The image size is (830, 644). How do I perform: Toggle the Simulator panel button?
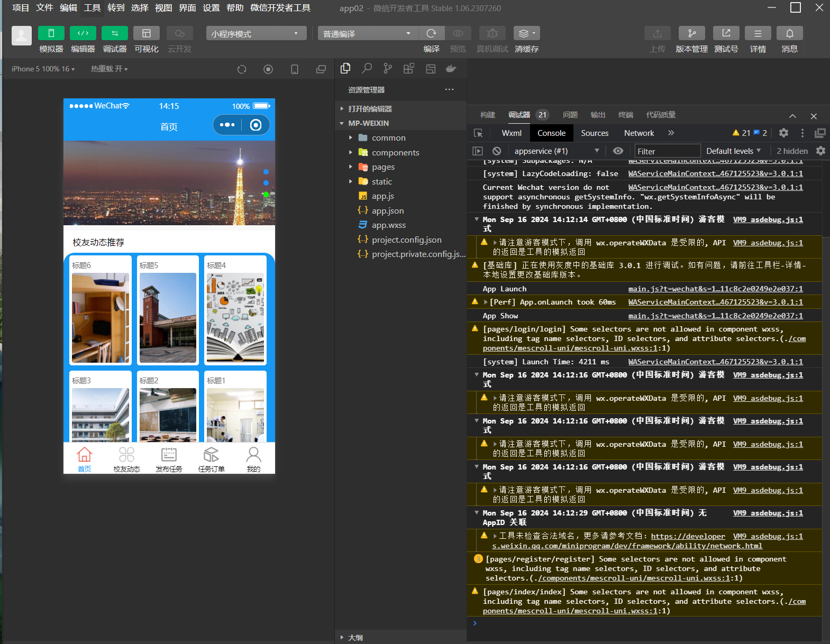tap(51, 33)
